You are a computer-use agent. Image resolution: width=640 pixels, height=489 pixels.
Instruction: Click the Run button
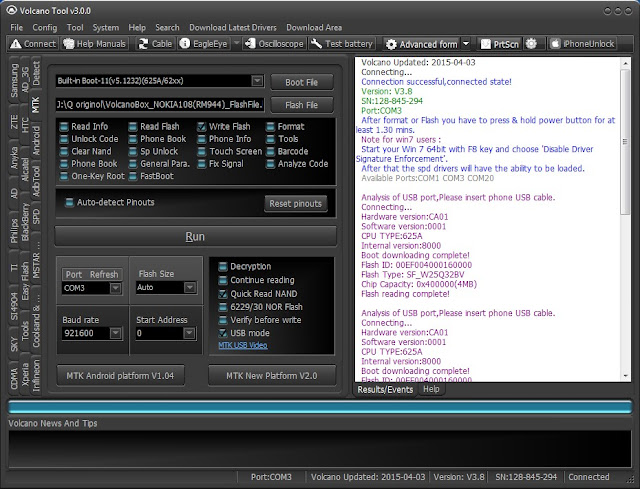click(195, 237)
